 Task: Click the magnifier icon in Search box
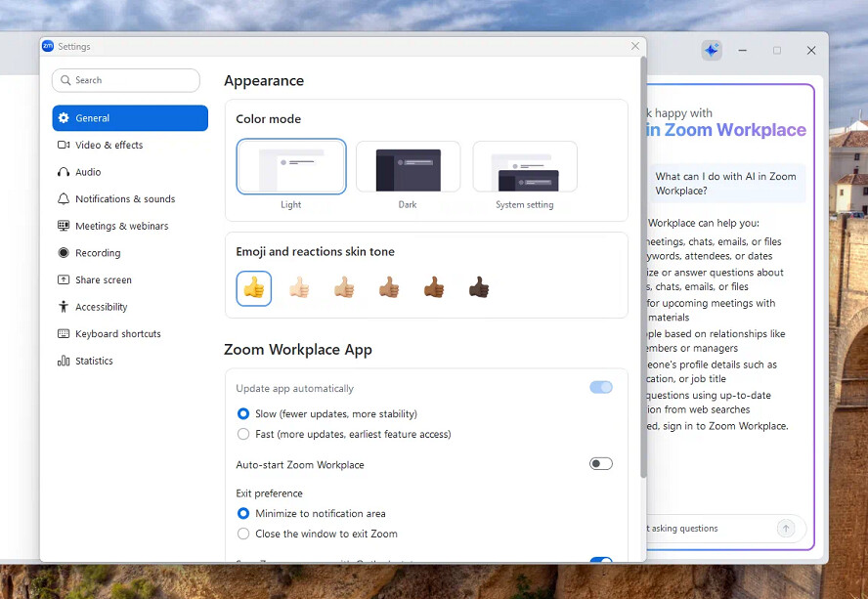[65, 80]
